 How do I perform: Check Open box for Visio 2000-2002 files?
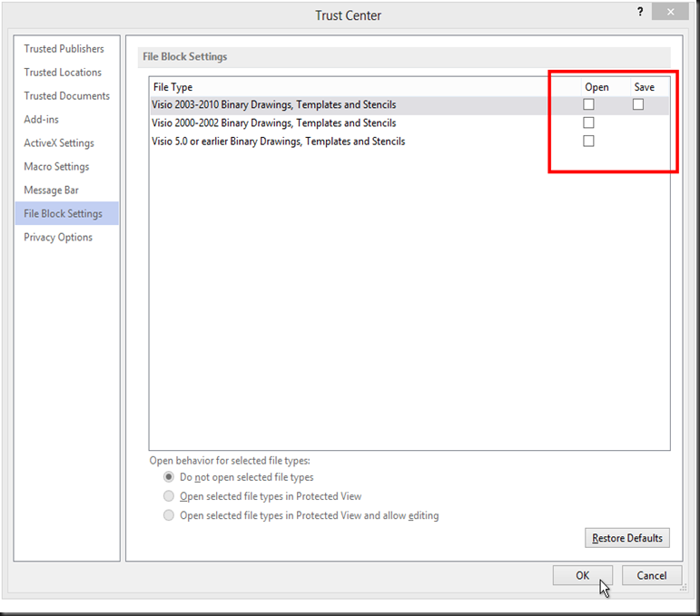tap(588, 122)
